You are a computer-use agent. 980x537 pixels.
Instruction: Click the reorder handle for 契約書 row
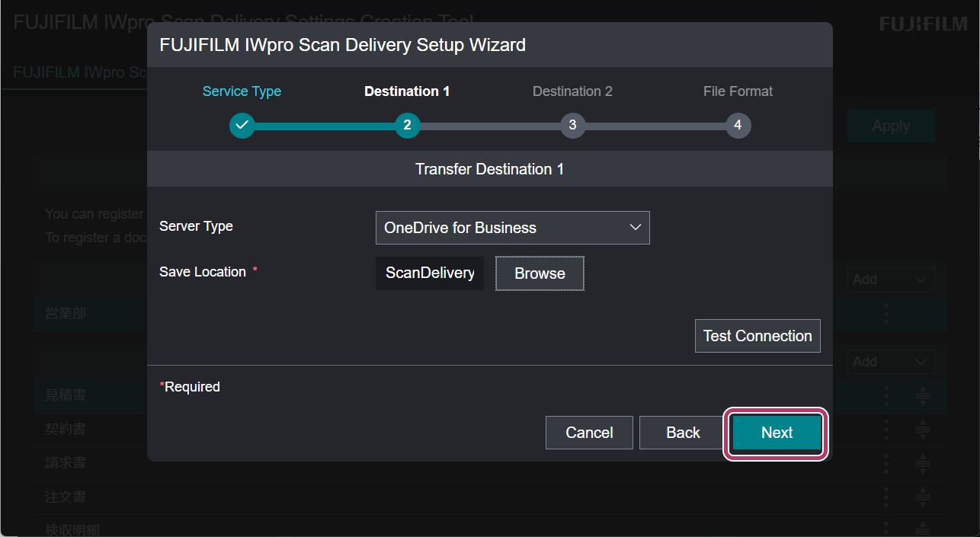[x=923, y=430]
